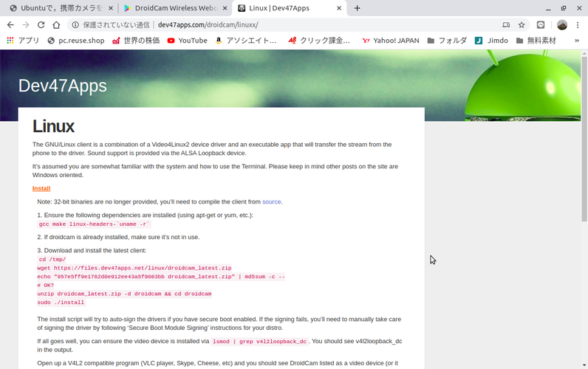
Task: Go back to the previous page
Action: point(10,25)
